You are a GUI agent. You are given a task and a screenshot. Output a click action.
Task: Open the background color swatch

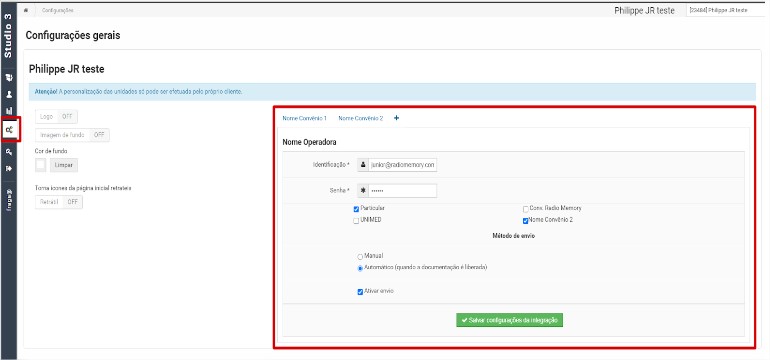coord(41,165)
